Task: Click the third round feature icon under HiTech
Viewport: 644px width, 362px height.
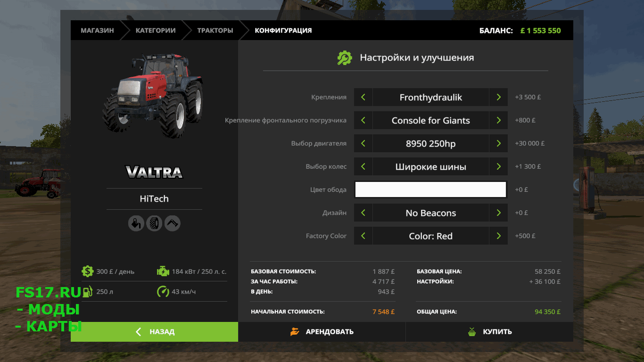Action: [173, 223]
